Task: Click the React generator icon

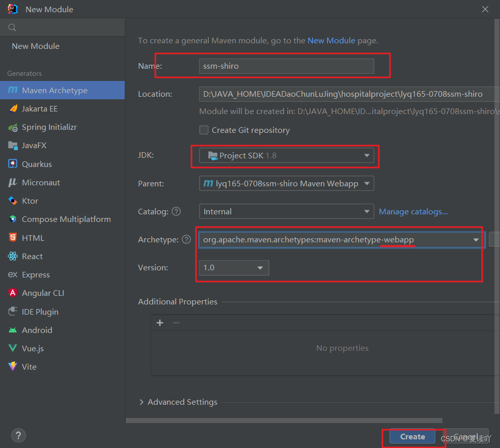Action: 13,256
